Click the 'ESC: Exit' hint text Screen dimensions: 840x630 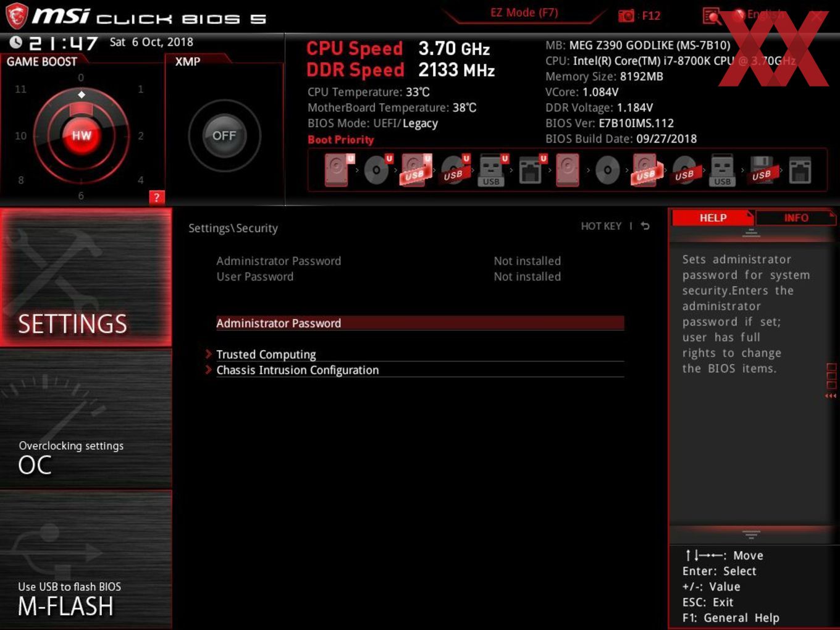coord(708,602)
